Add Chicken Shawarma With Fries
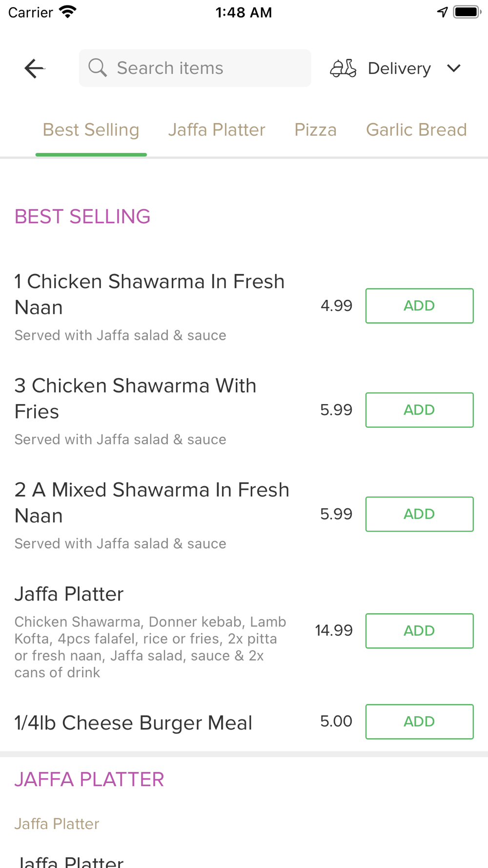The height and width of the screenshot is (868, 488). pyautogui.click(x=419, y=410)
